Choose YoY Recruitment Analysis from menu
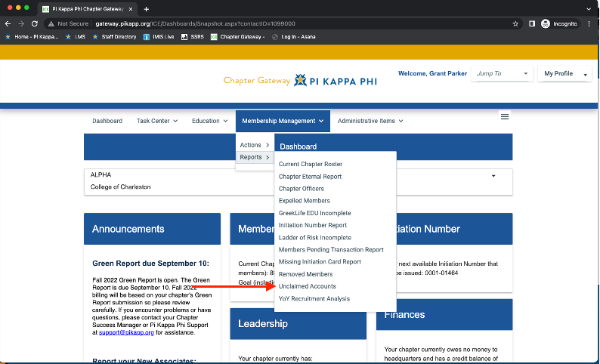Image resolution: width=600 pixels, height=364 pixels. (314, 298)
